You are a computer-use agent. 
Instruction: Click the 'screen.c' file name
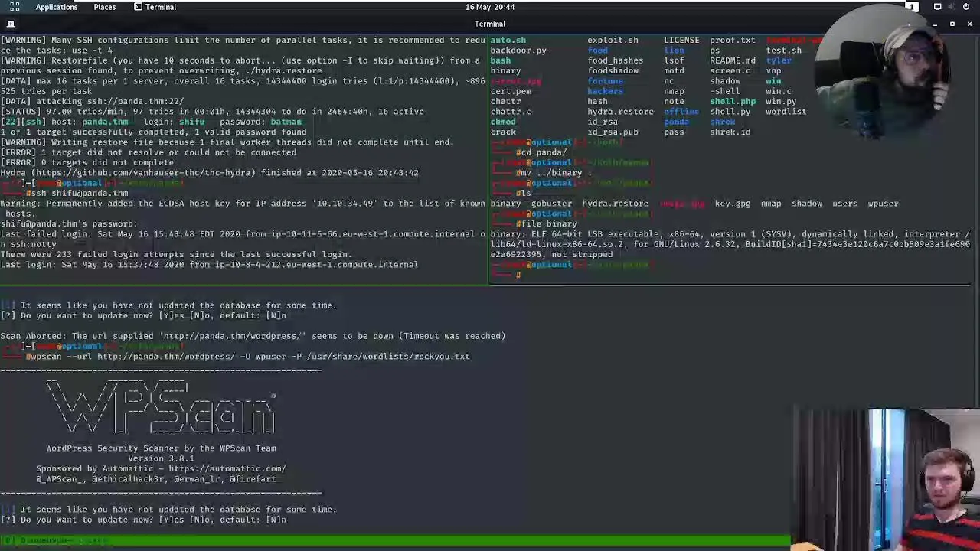pyautogui.click(x=730, y=70)
